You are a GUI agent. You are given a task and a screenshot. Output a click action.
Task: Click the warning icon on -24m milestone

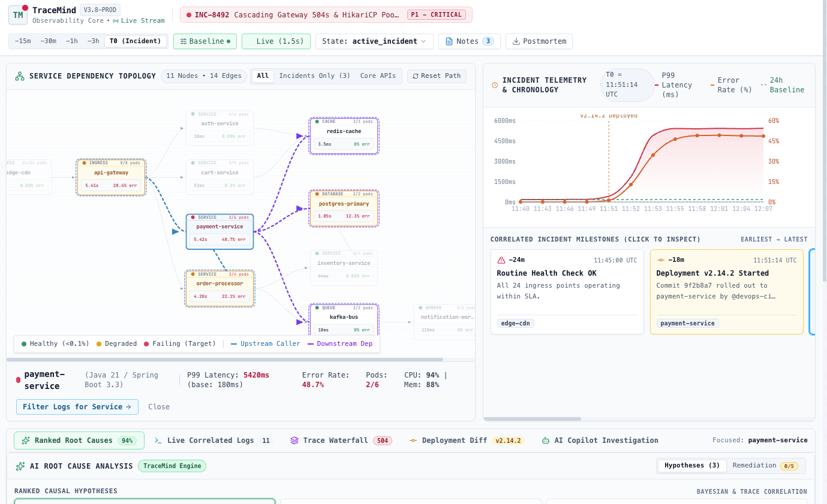point(501,260)
